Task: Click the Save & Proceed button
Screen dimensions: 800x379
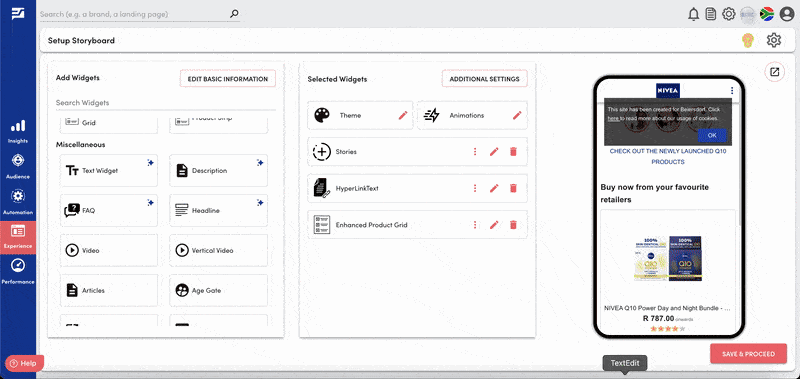Action: [x=748, y=353]
